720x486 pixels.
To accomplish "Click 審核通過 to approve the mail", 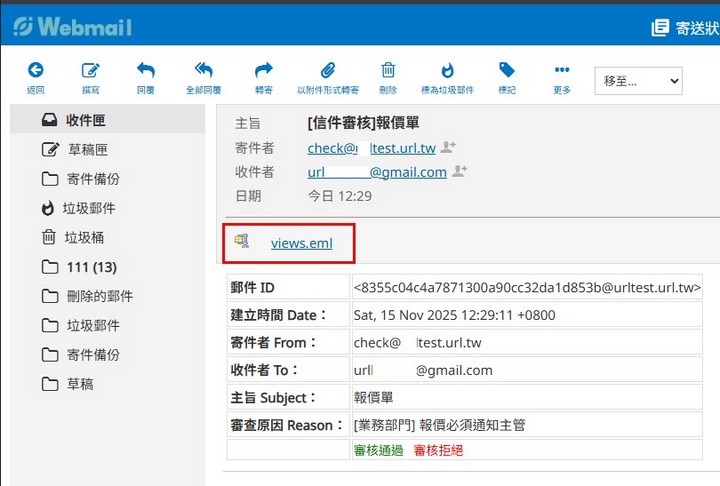I will (x=379, y=450).
